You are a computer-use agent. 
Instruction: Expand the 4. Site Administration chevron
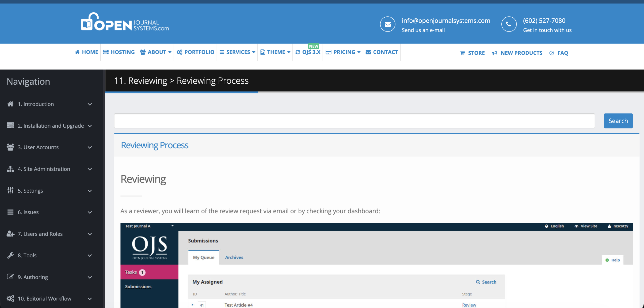click(x=90, y=169)
